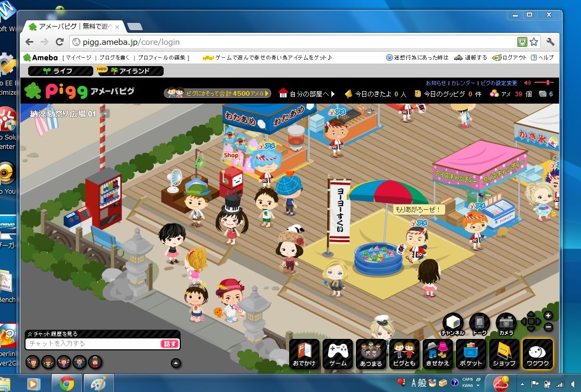Bookmark this page with the star icon

point(534,42)
